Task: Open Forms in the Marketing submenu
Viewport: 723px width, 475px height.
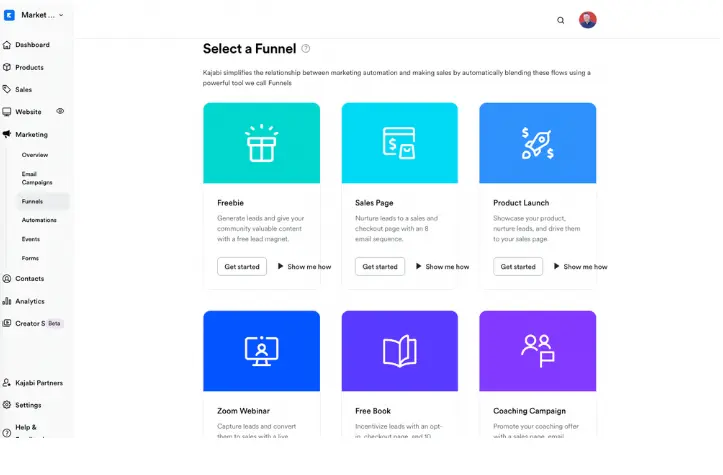Action: (x=30, y=258)
